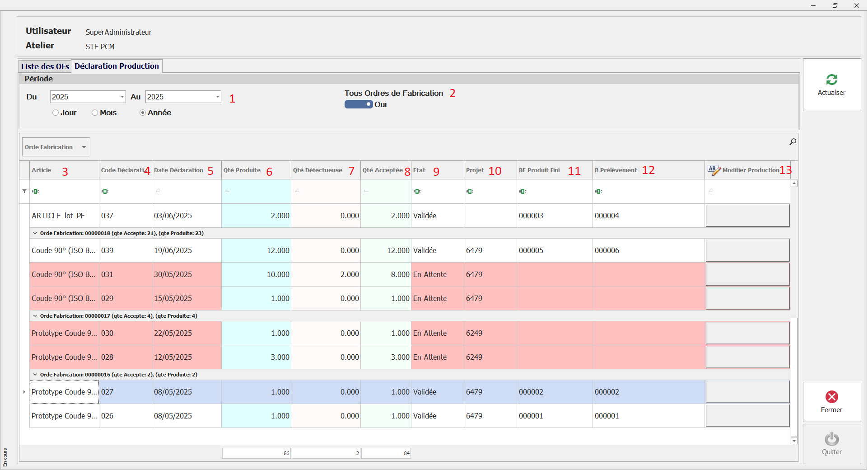
Task: Click the red Fermer close icon
Action: pos(831,397)
